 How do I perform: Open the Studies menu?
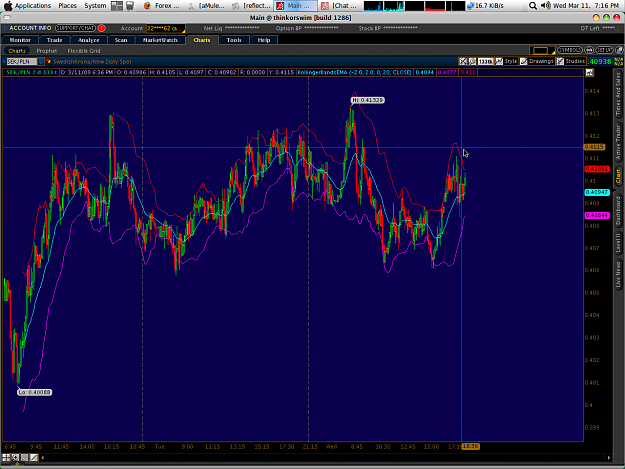point(571,61)
